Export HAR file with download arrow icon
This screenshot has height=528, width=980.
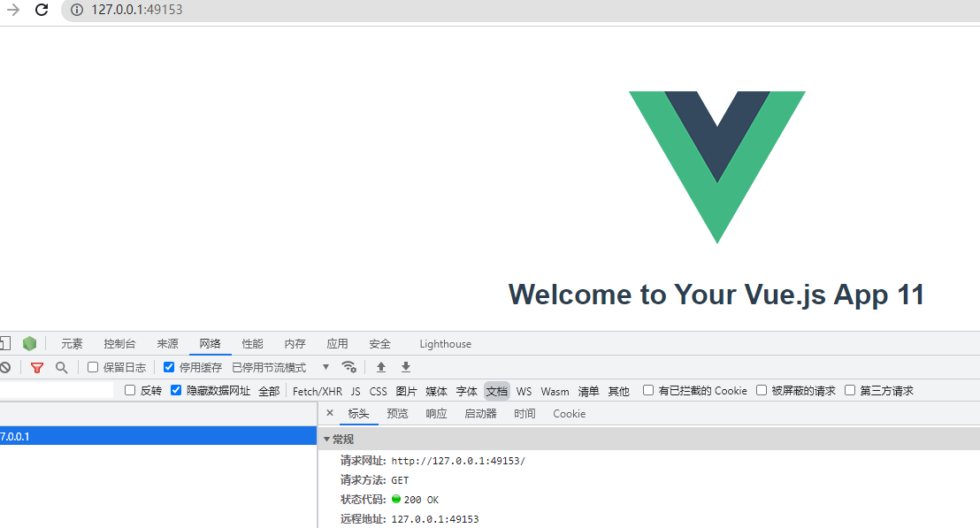tap(406, 367)
